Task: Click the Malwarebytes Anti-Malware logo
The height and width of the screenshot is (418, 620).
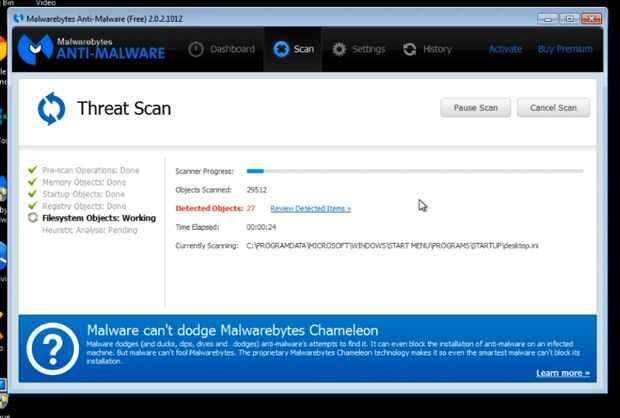Action: tap(91, 49)
